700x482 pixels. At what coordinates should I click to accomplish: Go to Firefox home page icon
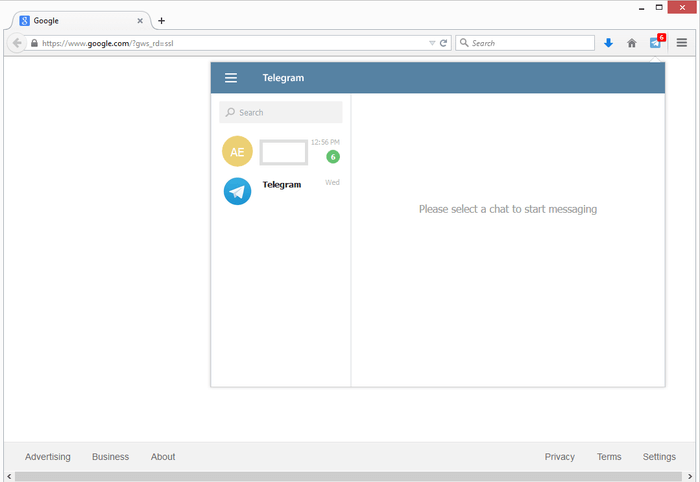point(631,43)
